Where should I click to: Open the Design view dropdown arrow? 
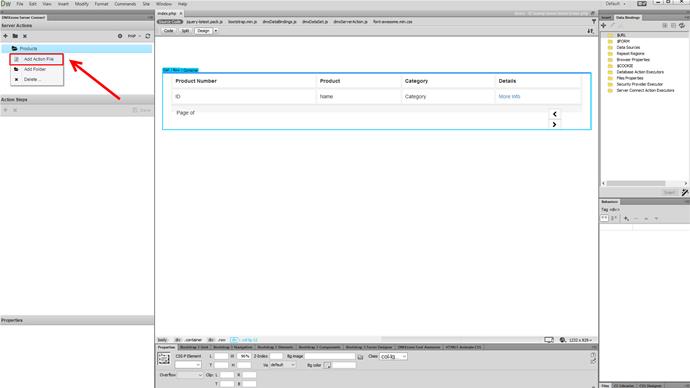click(x=216, y=31)
